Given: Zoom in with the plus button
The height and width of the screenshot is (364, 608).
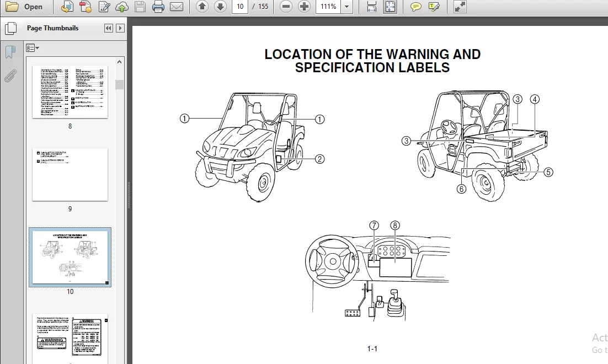Looking at the screenshot, I should [305, 7].
